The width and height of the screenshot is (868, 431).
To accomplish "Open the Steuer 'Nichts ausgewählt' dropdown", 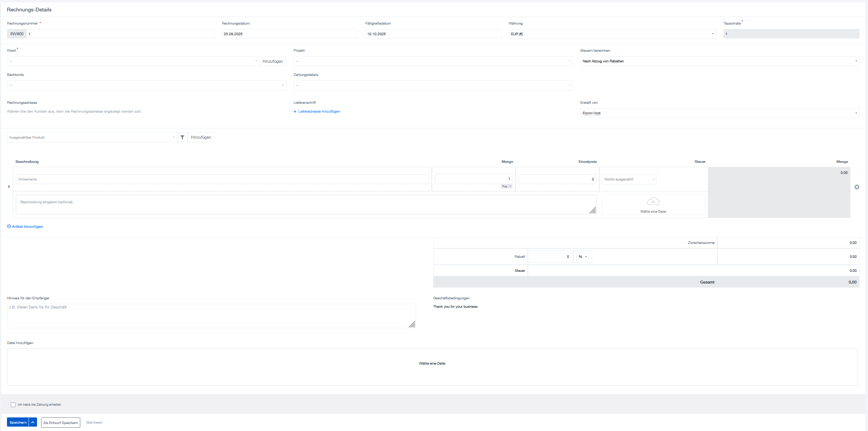I will point(629,179).
